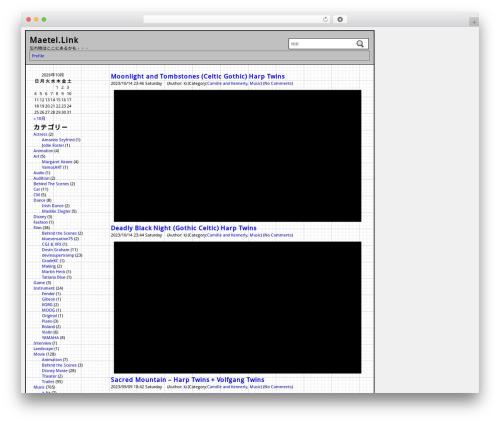Image resolution: width=500 pixels, height=423 pixels.
Task: Play the Deadly Black Night video
Action: [x=237, y=307]
